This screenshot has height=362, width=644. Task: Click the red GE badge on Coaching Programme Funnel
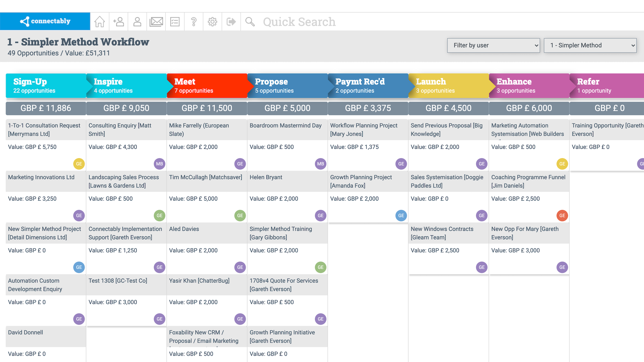(x=562, y=216)
